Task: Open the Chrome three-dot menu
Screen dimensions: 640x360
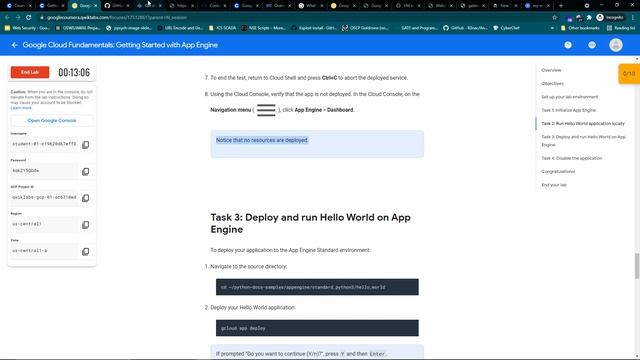Action: pos(633,18)
